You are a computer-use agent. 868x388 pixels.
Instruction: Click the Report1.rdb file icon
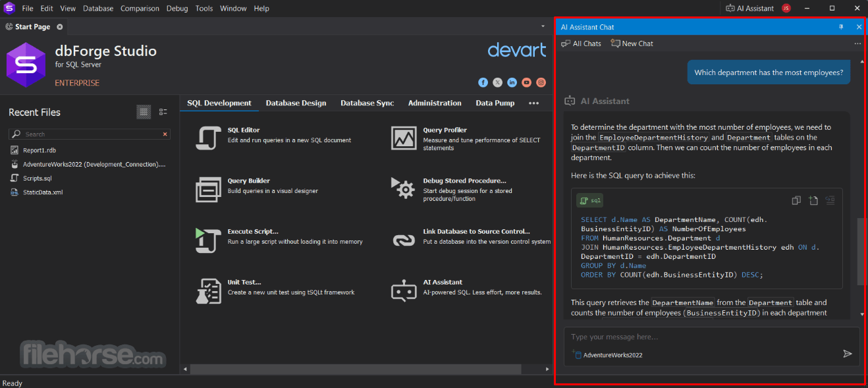[14, 150]
